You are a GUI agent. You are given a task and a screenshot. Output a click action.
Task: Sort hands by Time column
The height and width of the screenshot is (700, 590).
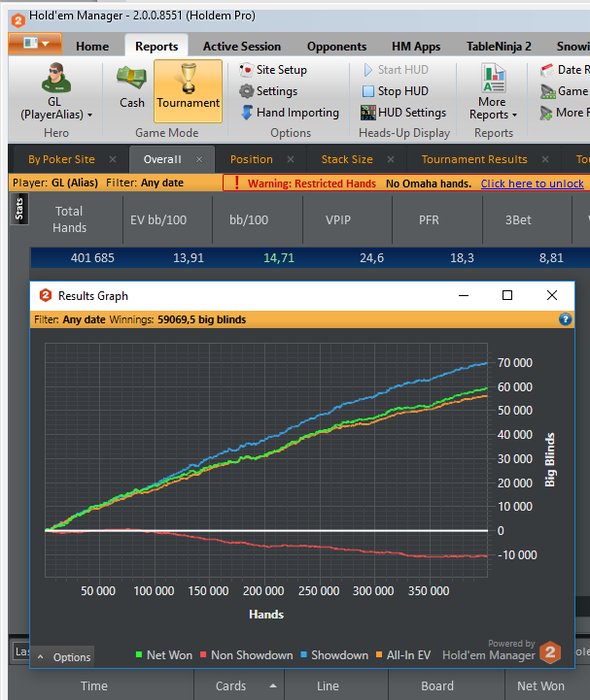(94, 686)
